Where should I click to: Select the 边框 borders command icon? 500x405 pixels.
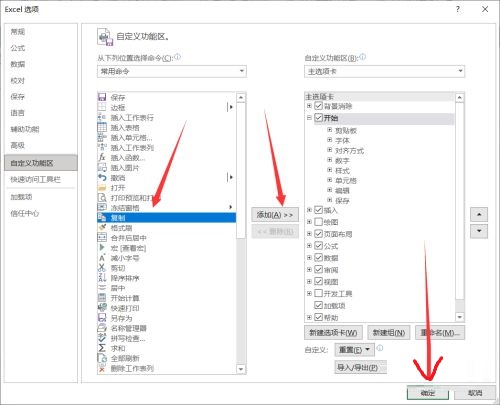102,107
